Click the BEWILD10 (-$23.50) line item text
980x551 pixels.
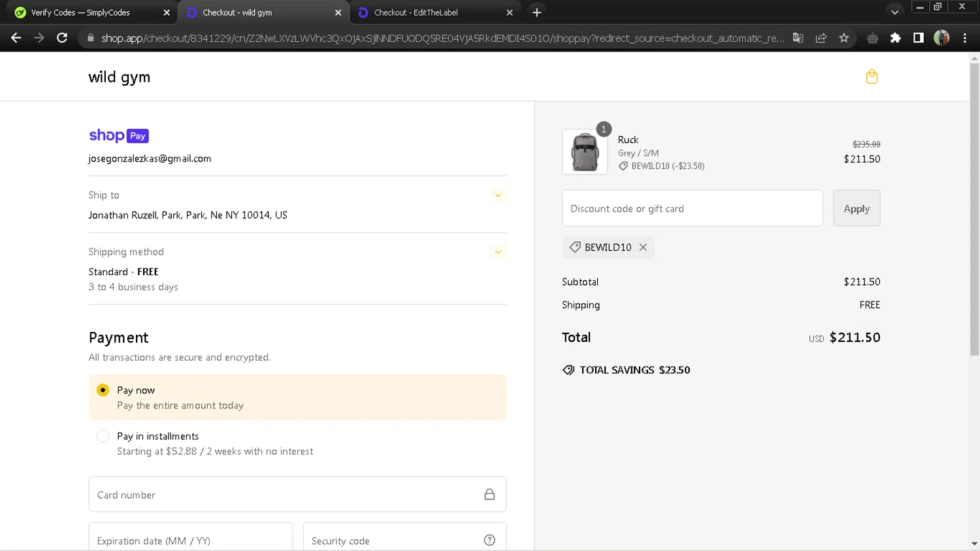click(668, 166)
